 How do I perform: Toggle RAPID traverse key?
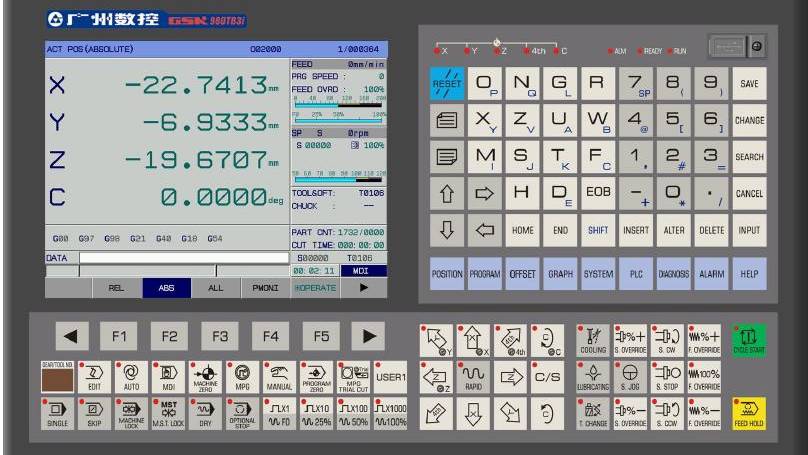[x=474, y=377]
